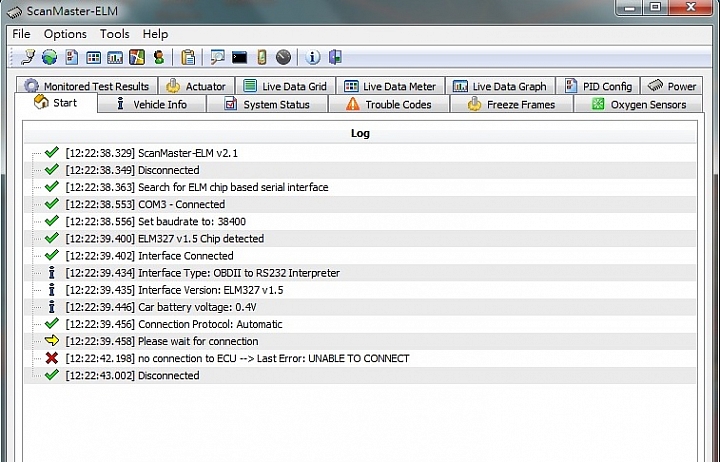The height and width of the screenshot is (462, 720).
Task: Select log row 'Search for ELM chip based serial interface'
Action: click(360, 187)
